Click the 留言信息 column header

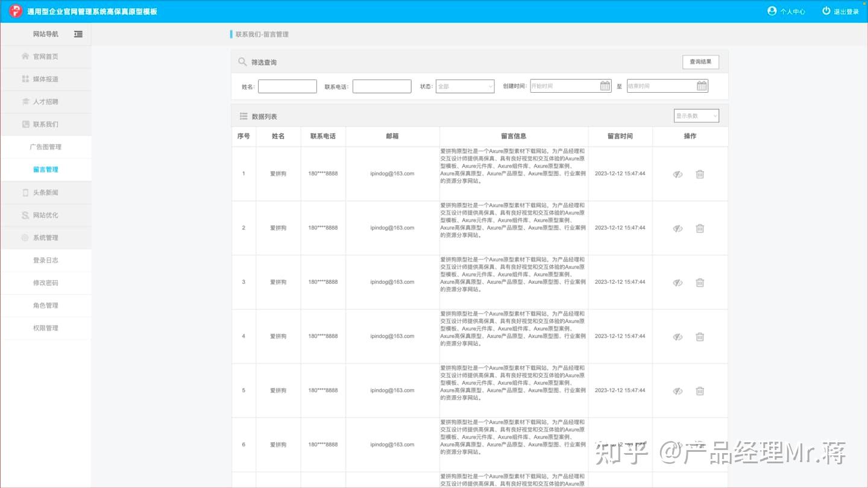click(514, 136)
